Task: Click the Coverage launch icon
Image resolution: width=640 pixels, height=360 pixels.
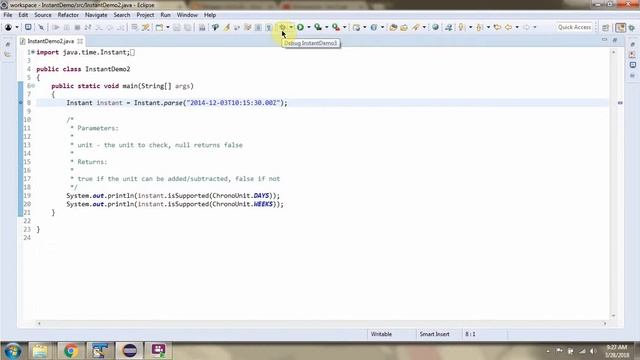Action: 318,27
